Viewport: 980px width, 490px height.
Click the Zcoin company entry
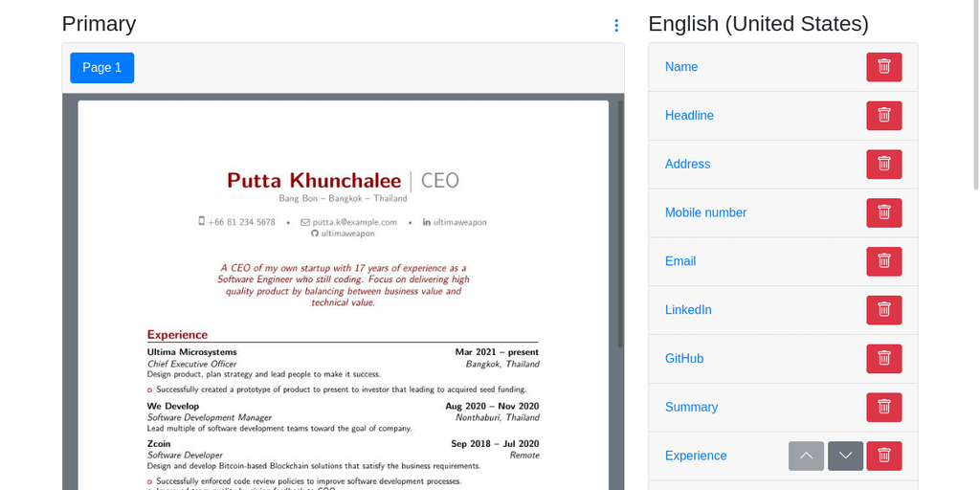159,444
